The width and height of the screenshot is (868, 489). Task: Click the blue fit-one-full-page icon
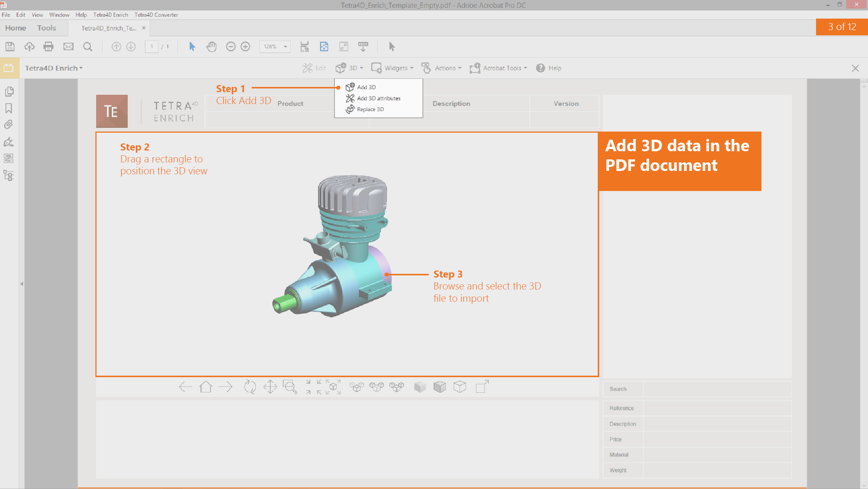[x=324, y=46]
